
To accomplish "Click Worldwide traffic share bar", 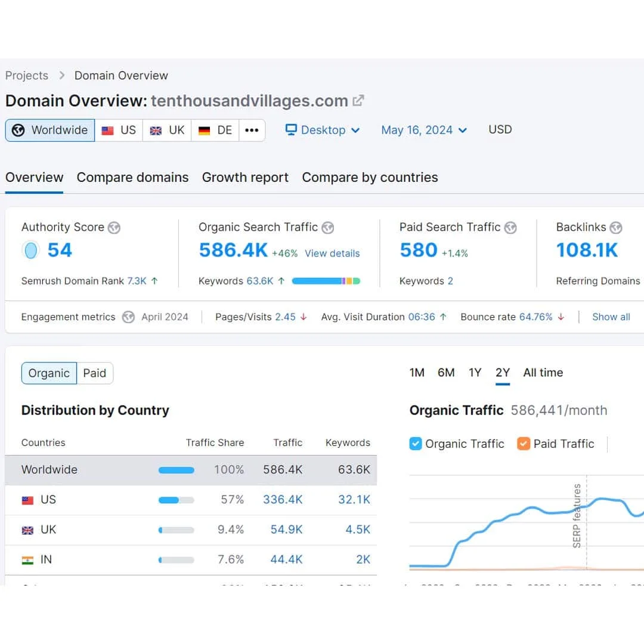I will click(176, 470).
